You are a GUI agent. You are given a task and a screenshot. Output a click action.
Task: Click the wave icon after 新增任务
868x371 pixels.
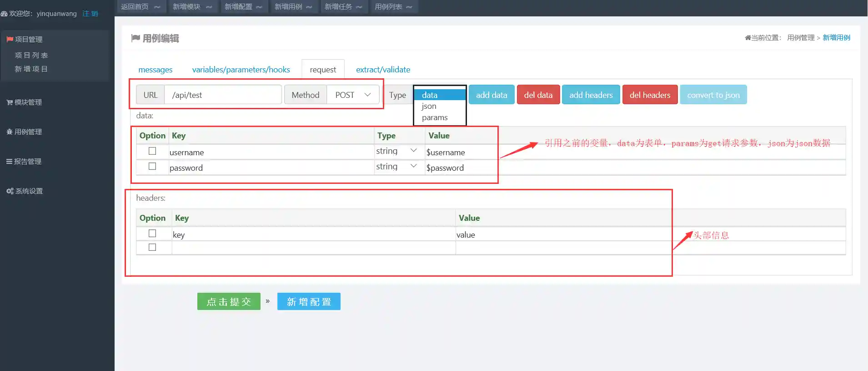[x=359, y=7]
